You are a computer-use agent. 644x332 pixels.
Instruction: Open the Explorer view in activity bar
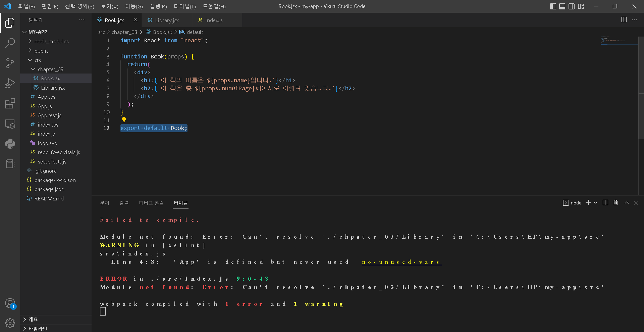click(x=10, y=23)
